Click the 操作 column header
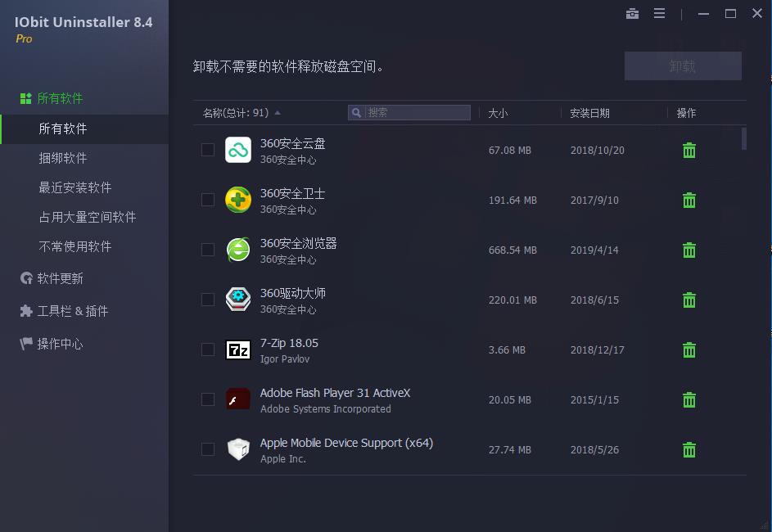Viewport: 772px width, 532px height. pyautogui.click(x=686, y=113)
